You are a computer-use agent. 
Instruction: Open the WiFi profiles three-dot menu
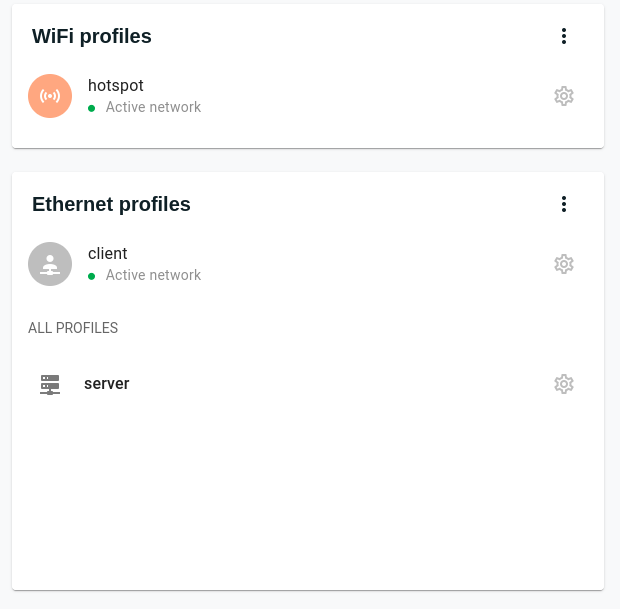click(x=564, y=36)
